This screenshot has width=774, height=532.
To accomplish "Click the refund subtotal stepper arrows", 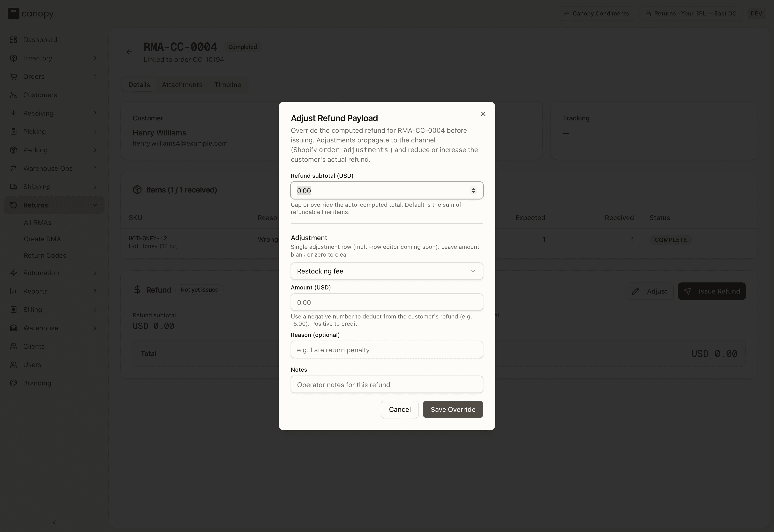I will [473, 190].
